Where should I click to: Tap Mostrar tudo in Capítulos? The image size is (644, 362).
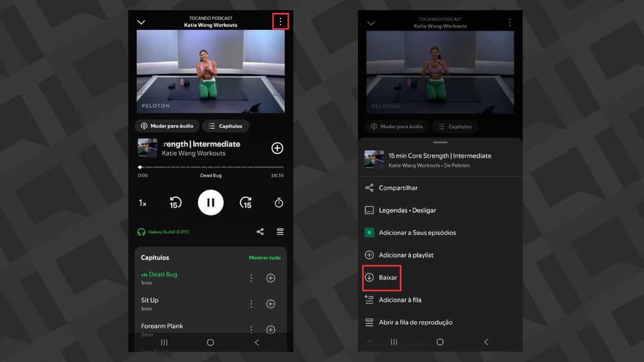point(265,258)
